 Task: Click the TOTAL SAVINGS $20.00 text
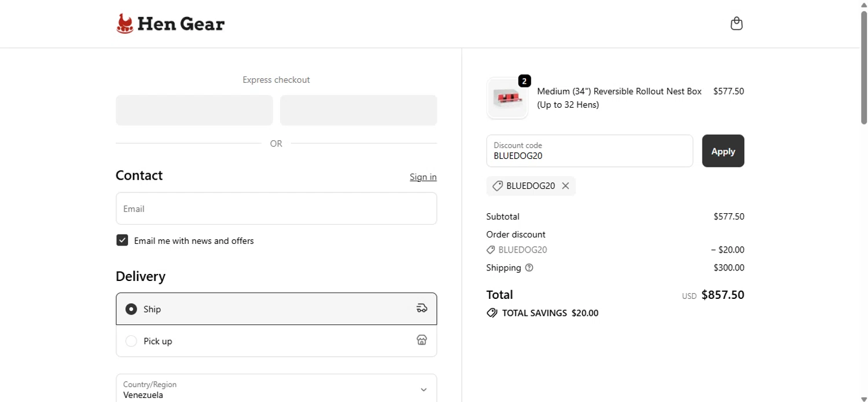[550, 313]
